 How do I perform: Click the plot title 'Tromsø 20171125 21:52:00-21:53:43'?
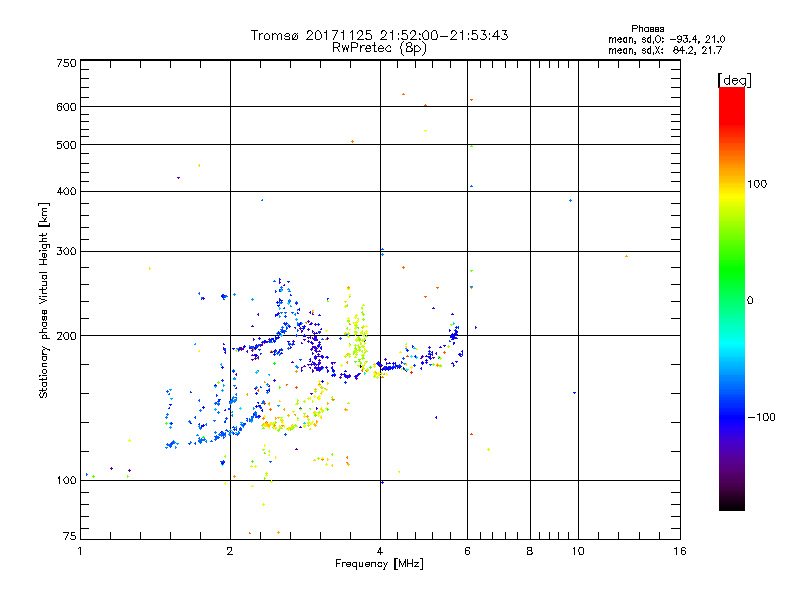[379, 35]
